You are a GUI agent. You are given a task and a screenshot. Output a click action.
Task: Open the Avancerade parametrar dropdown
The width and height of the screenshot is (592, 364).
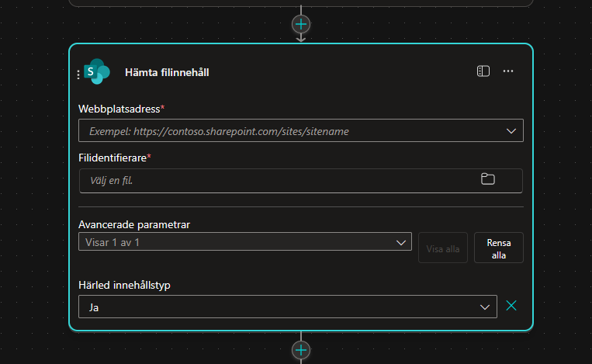[245, 241]
